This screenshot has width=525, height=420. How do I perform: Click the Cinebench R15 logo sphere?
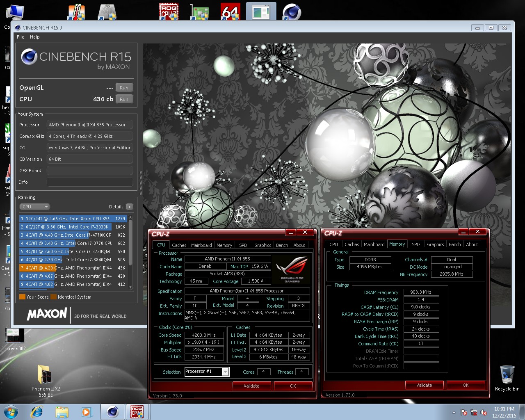(29, 57)
